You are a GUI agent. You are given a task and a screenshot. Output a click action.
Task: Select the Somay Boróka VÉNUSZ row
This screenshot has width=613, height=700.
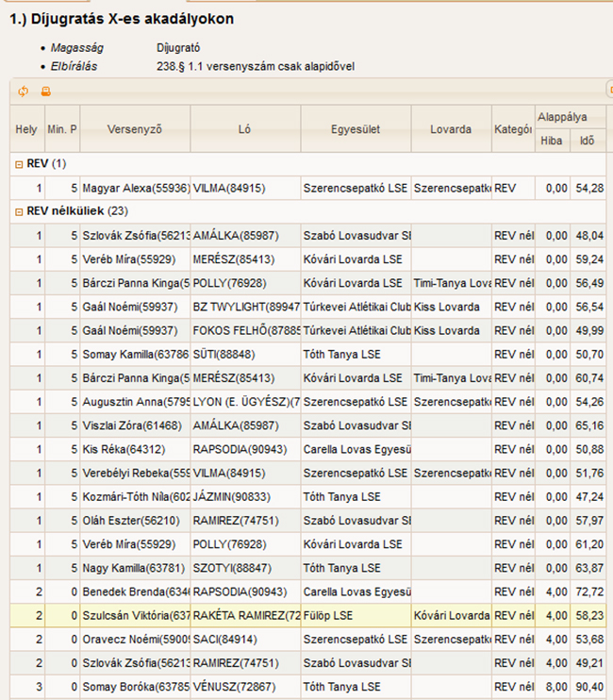click(x=136, y=686)
